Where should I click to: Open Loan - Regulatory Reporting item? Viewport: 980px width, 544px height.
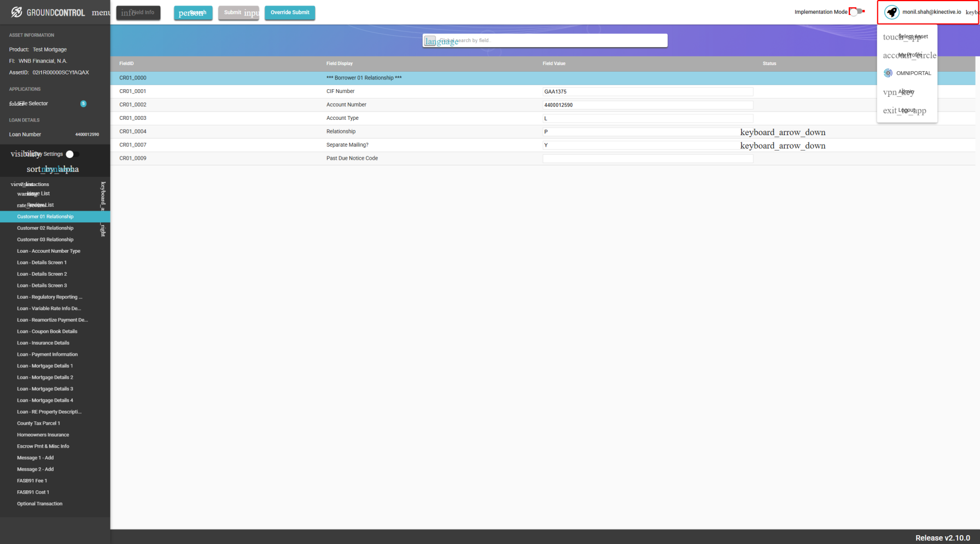50,297
